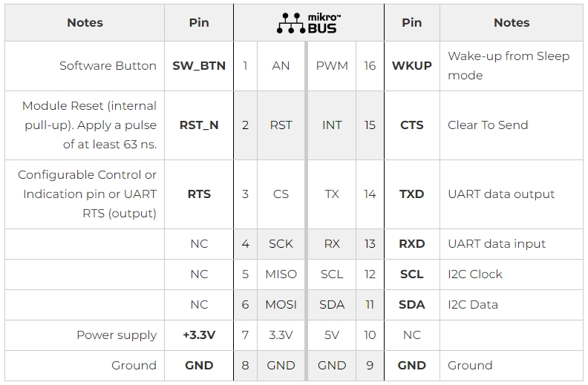Select the Wake-up from Sleep mode note

click(508, 65)
